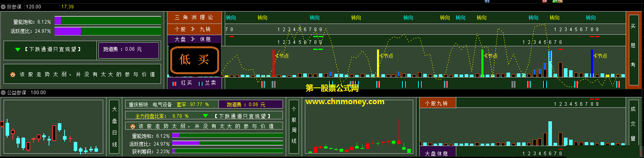Click the 兰卖 cyan legend marker
Viewport: 644px width, 158px height.
click(200, 83)
